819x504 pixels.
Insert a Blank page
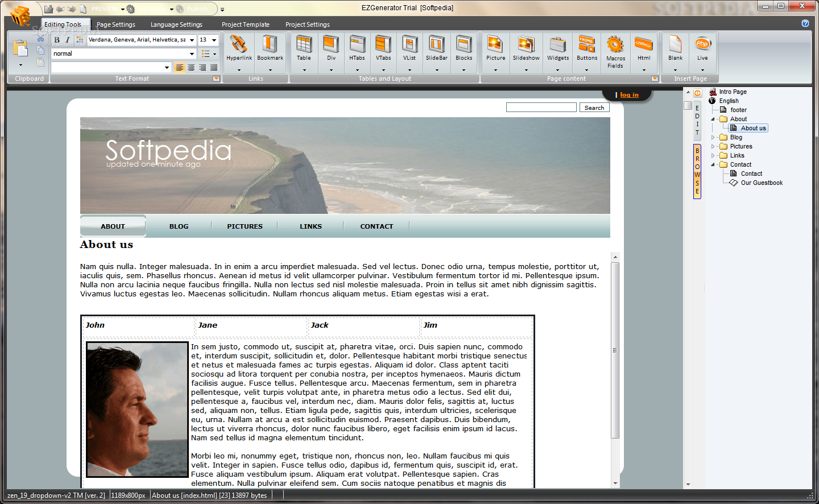[x=676, y=53]
